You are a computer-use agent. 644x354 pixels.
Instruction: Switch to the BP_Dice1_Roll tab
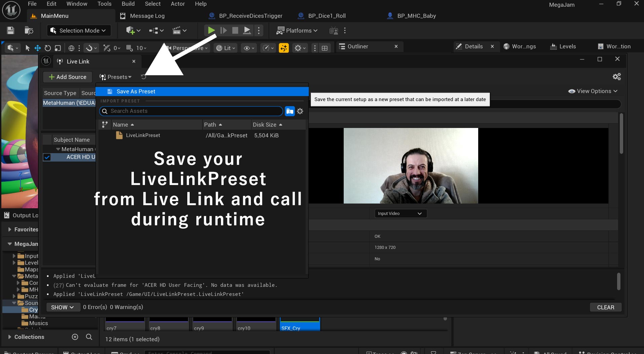(327, 16)
